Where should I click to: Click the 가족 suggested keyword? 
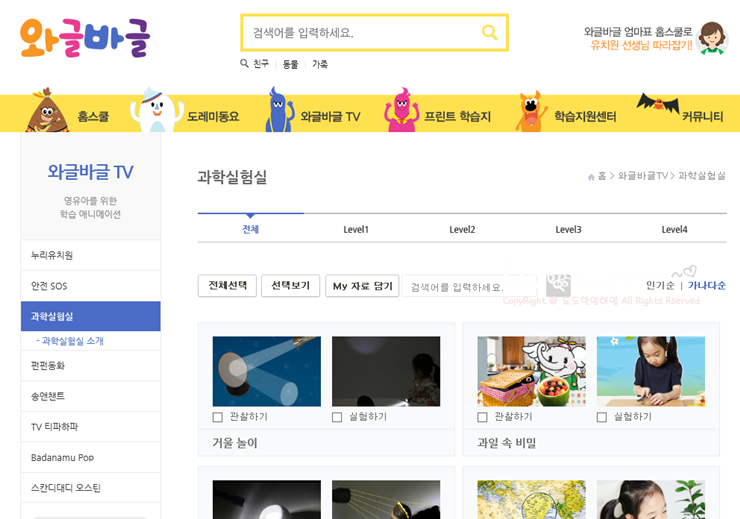pos(320,64)
